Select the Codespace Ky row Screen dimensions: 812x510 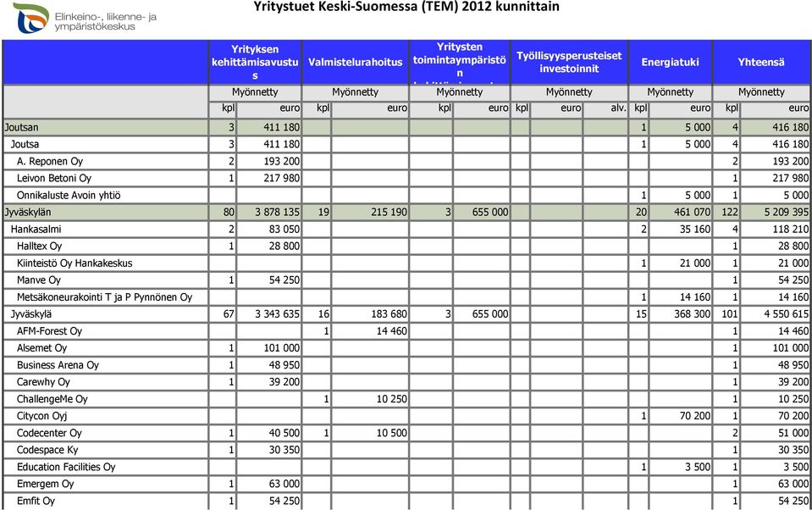tap(406, 450)
